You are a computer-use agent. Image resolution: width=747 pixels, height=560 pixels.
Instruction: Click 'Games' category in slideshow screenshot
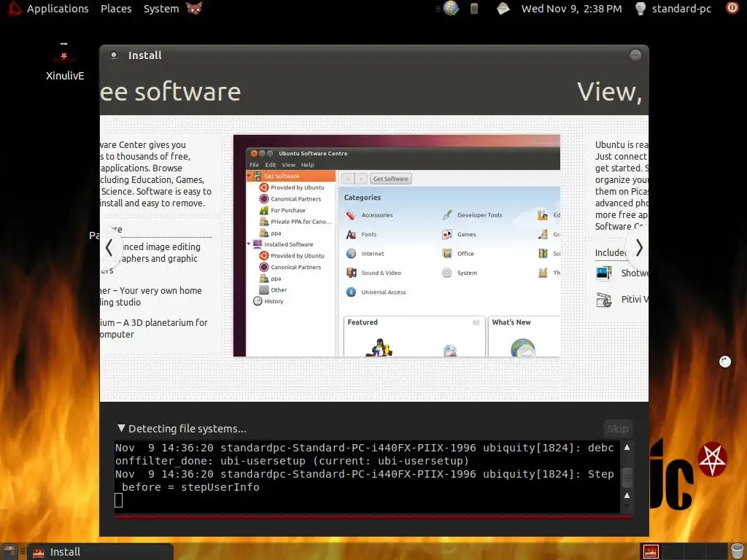coord(459,234)
